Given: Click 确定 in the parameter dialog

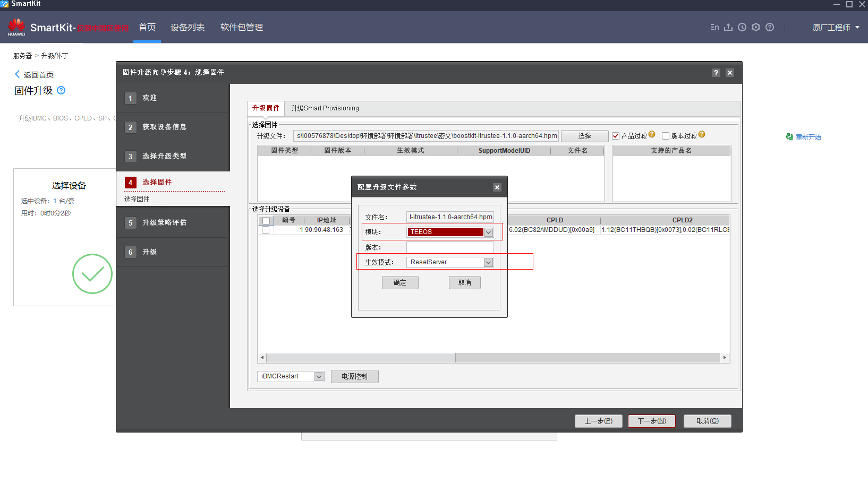Looking at the screenshot, I should point(400,283).
